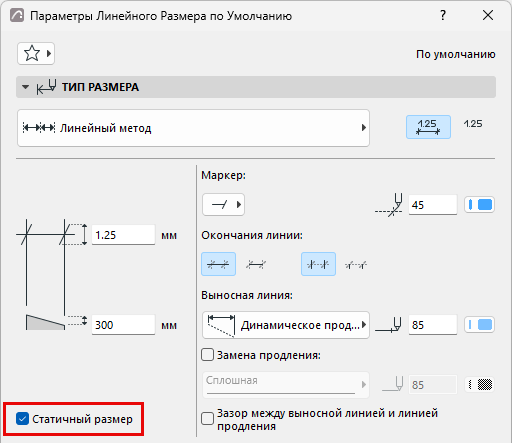Click the help question mark icon
This screenshot has width=512, height=443.
[443, 15]
